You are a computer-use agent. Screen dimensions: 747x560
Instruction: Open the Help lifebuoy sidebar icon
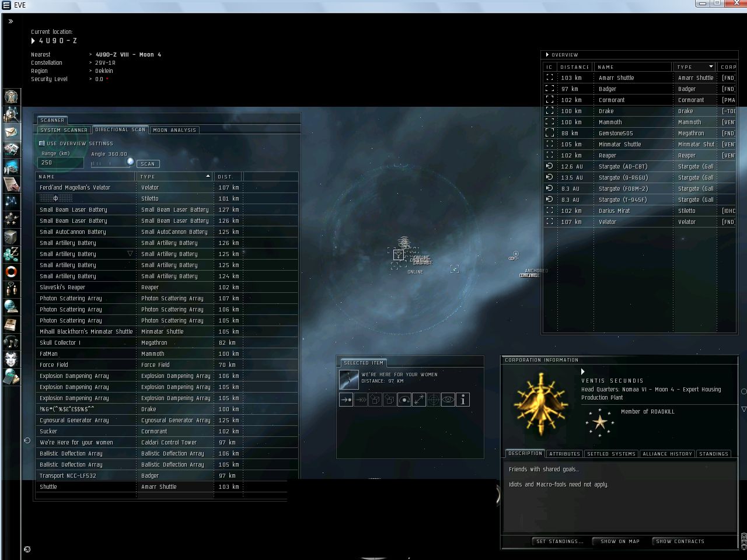pos(11,271)
